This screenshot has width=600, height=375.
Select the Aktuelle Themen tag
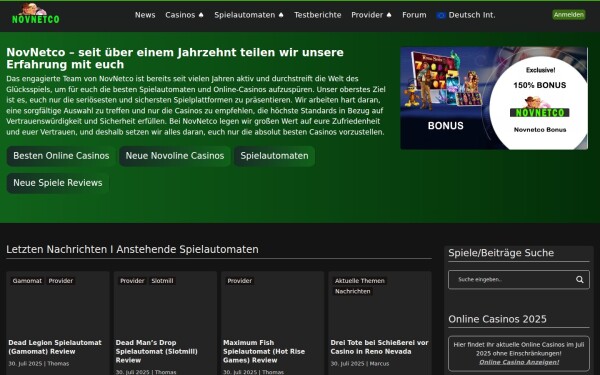pos(360,281)
